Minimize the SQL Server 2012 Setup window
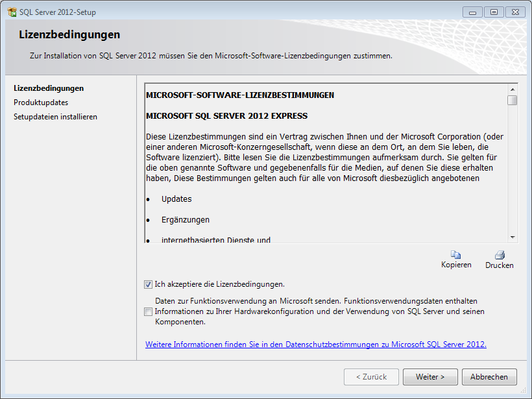The height and width of the screenshot is (399, 532). pos(474,12)
